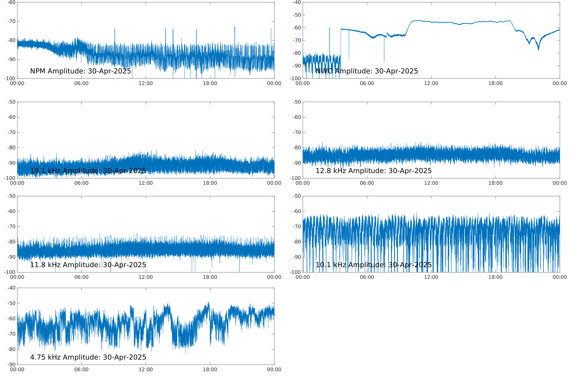Click the 12:00 tick label under 19.1 kHz plot

(146, 183)
